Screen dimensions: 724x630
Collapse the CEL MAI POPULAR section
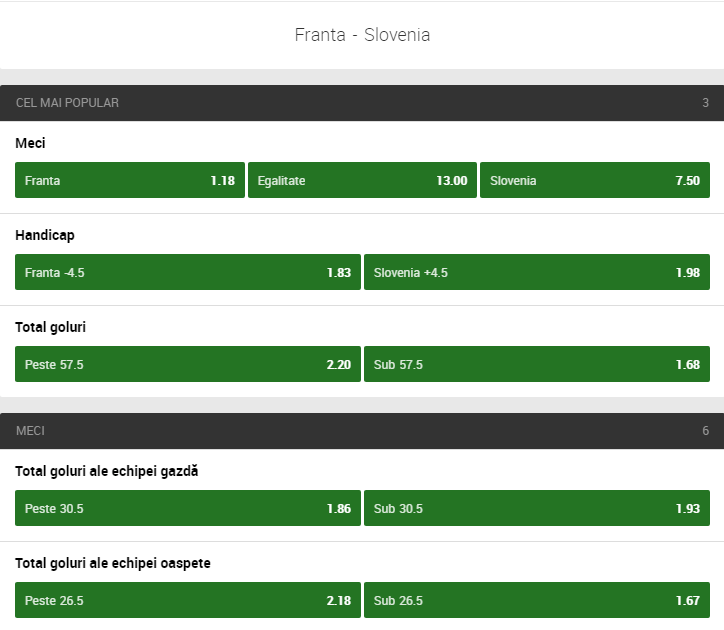(x=362, y=103)
